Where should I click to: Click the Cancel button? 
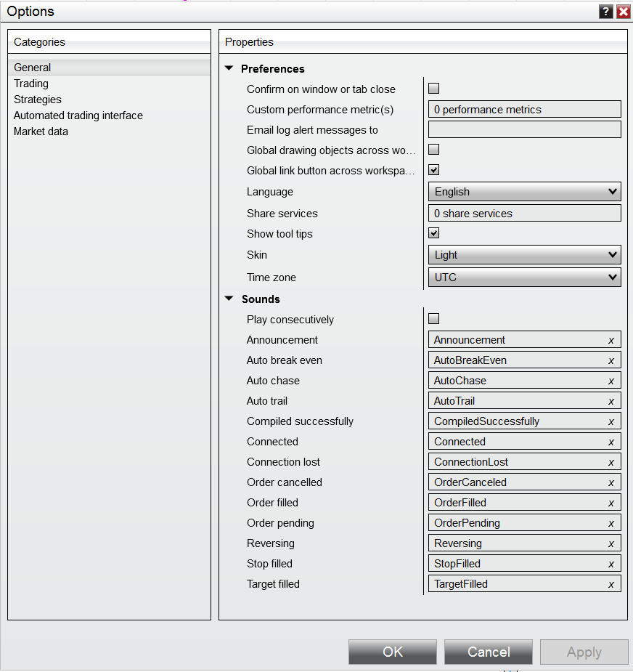point(489,652)
